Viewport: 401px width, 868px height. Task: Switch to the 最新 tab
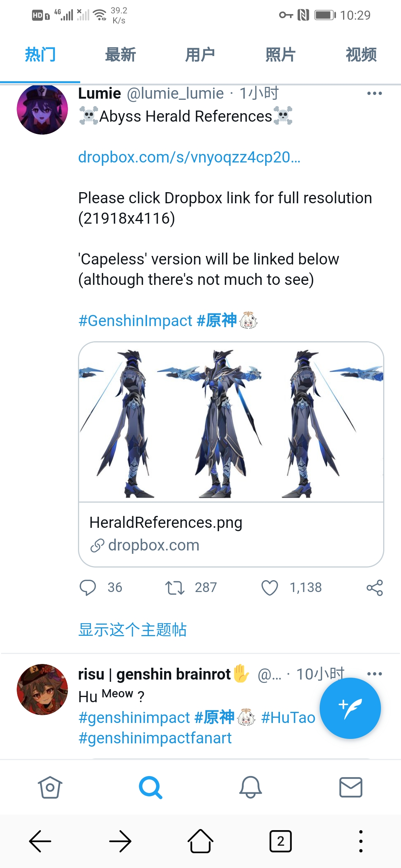(x=120, y=55)
